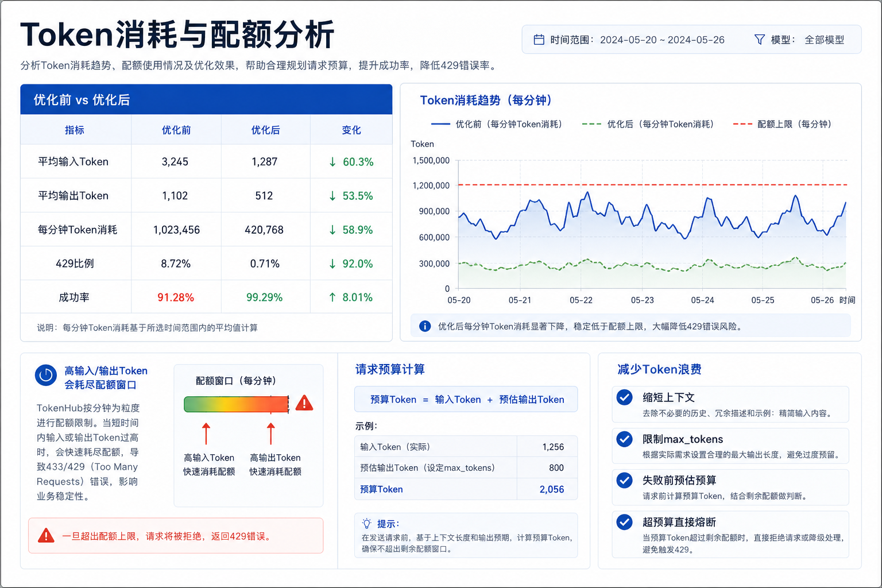Click the lightbulb icon next to 提示
The image size is (882, 588).
pos(366,524)
